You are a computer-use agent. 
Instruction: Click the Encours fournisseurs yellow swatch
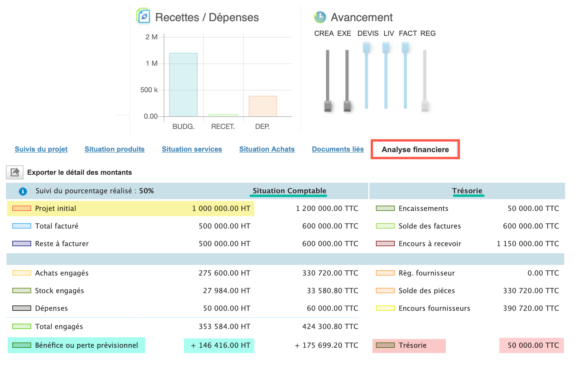coord(385,308)
